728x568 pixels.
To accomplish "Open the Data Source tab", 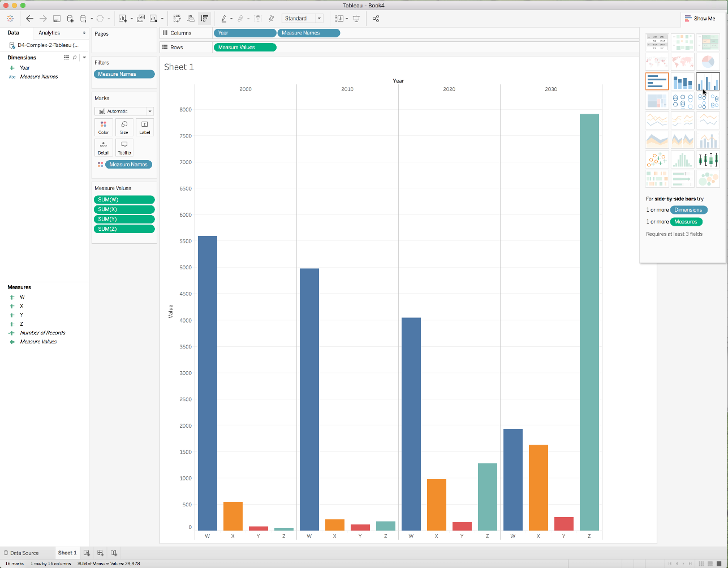I will point(21,553).
